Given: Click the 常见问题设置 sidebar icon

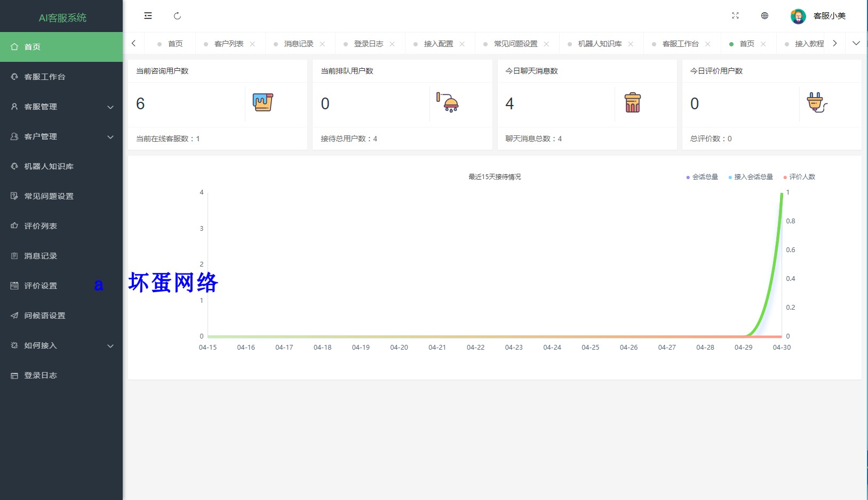Looking at the screenshot, I should point(14,196).
